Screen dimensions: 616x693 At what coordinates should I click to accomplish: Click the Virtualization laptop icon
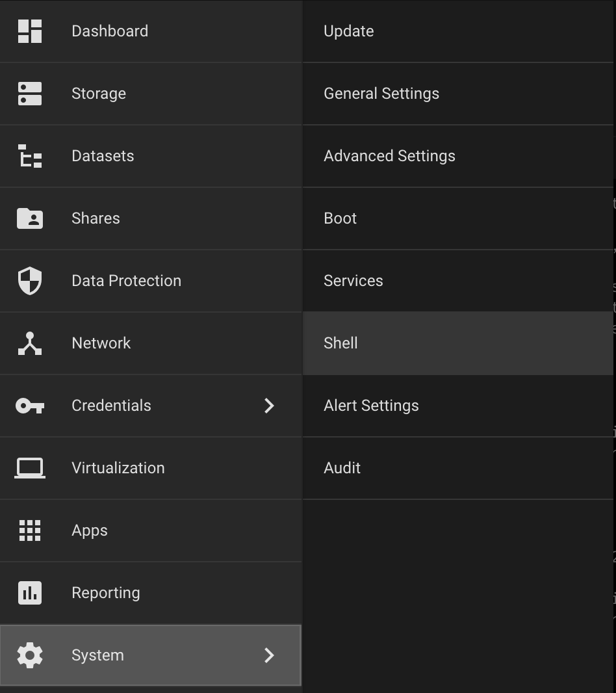(x=30, y=468)
